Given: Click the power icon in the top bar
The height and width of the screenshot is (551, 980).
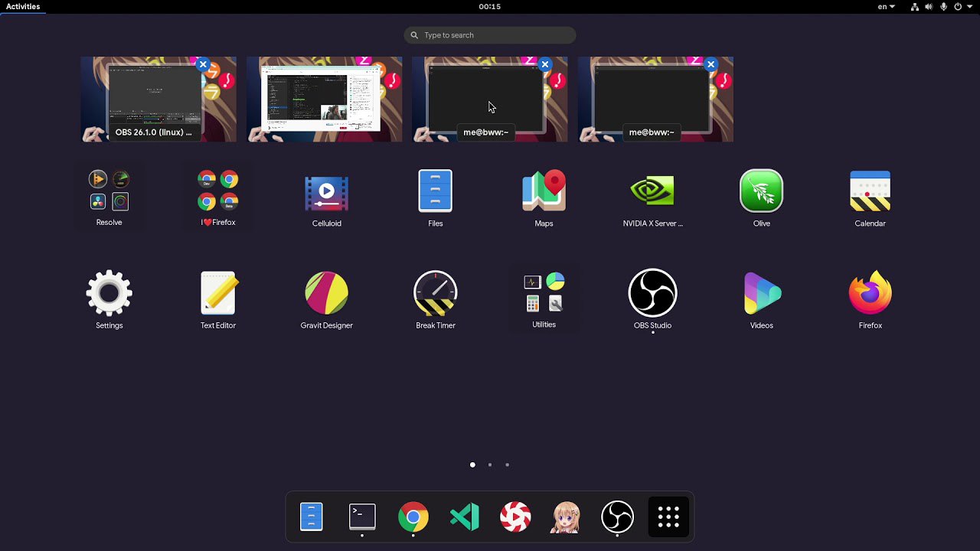Looking at the screenshot, I should click(958, 6).
